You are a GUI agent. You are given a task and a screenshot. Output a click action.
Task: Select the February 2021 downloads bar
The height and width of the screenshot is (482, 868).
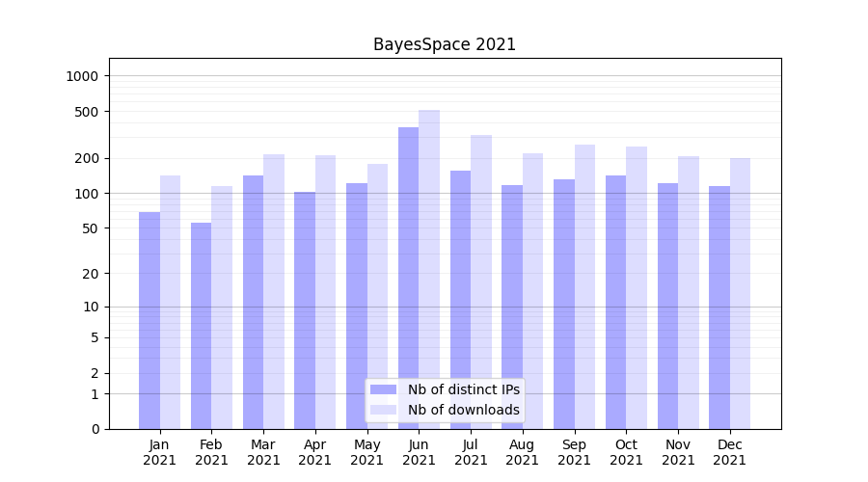click(222, 308)
